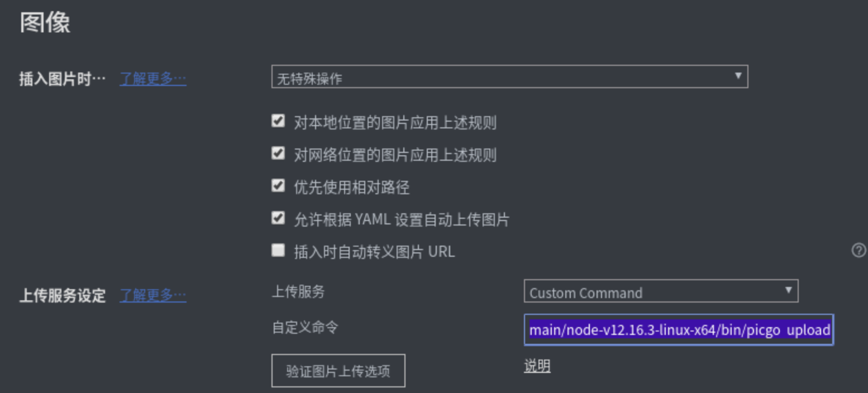Open the "了解更多" link beside 上传服务设定
The image size is (868, 393).
click(x=152, y=296)
